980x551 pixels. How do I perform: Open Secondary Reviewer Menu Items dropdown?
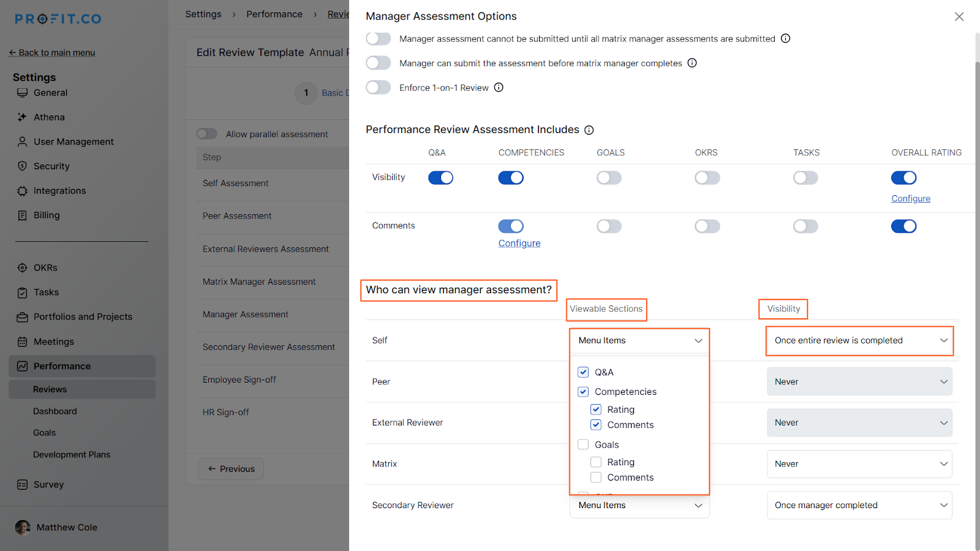pyautogui.click(x=639, y=506)
